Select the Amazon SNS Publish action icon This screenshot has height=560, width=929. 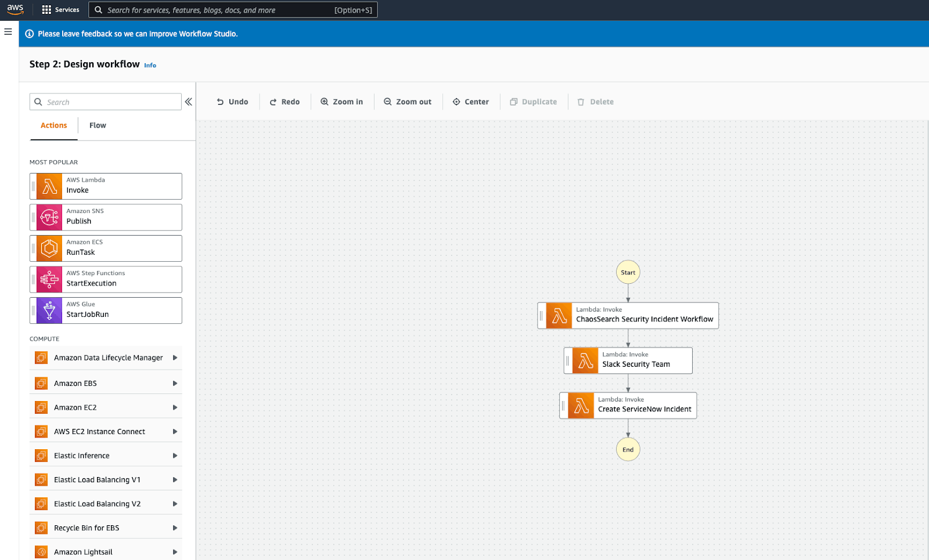(49, 217)
